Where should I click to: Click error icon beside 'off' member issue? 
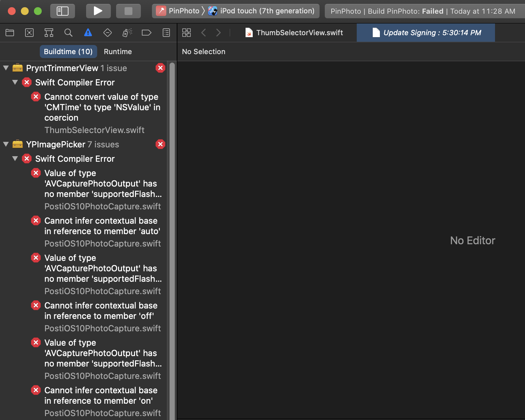click(36, 306)
